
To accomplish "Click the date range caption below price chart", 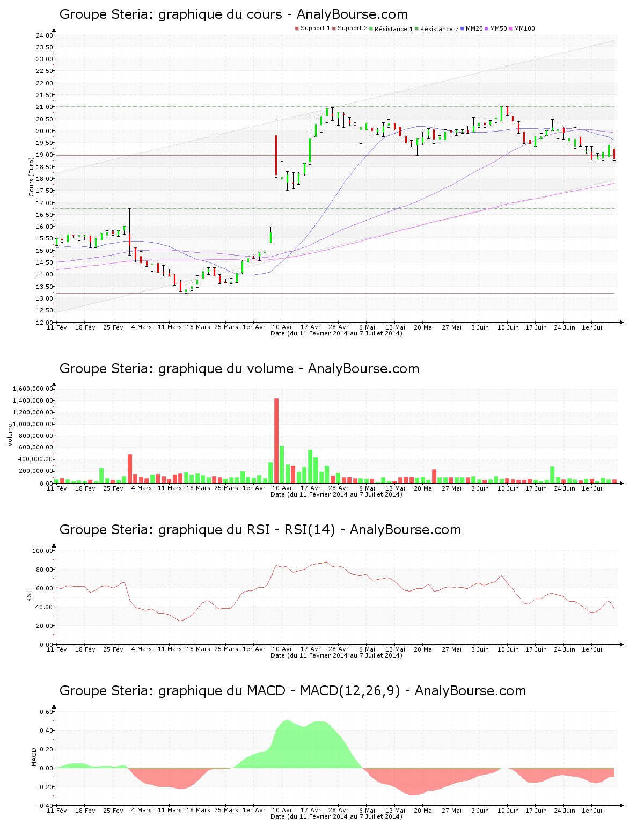I will (x=336, y=333).
